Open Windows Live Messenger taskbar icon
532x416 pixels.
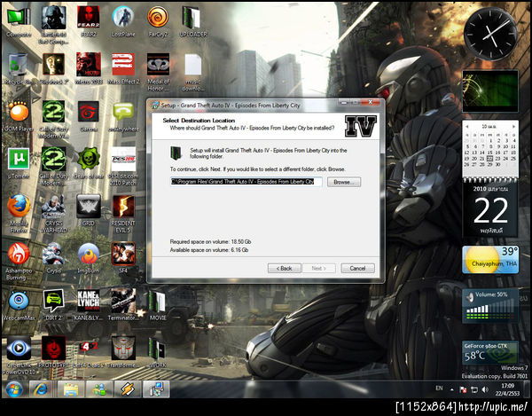(99, 389)
